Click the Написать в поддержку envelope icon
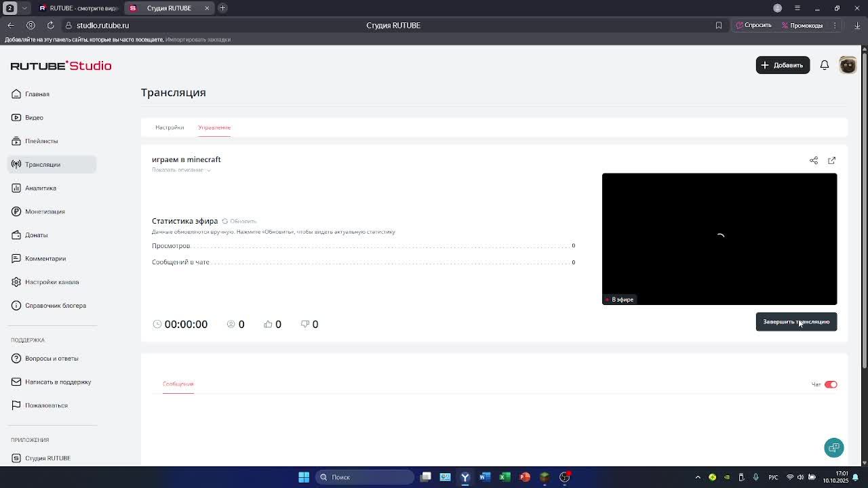Screen dimensions: 868x488 click(16, 382)
